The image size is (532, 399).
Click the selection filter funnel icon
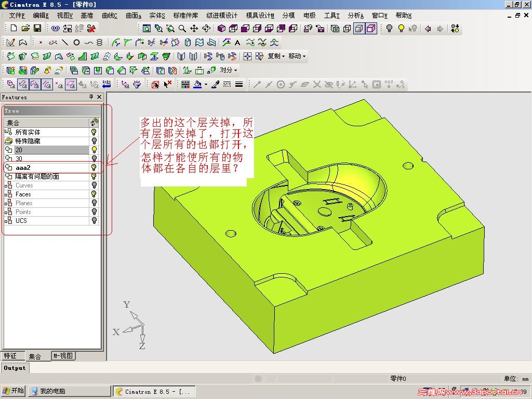[137, 84]
